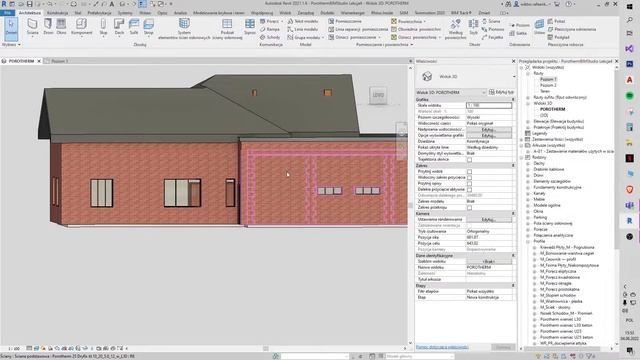Select the Tekst modelu tool
640x360 pixels.
pos(302,21)
